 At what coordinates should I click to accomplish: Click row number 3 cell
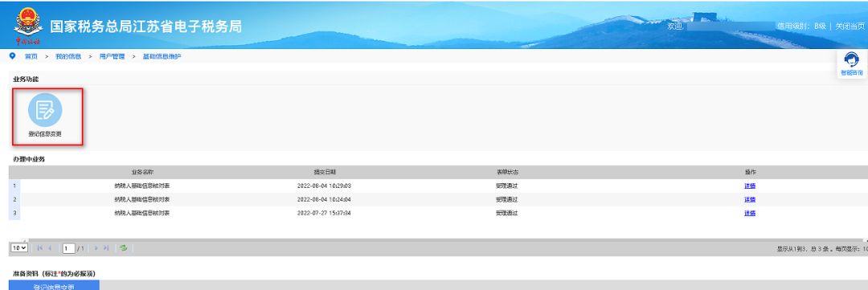14,213
